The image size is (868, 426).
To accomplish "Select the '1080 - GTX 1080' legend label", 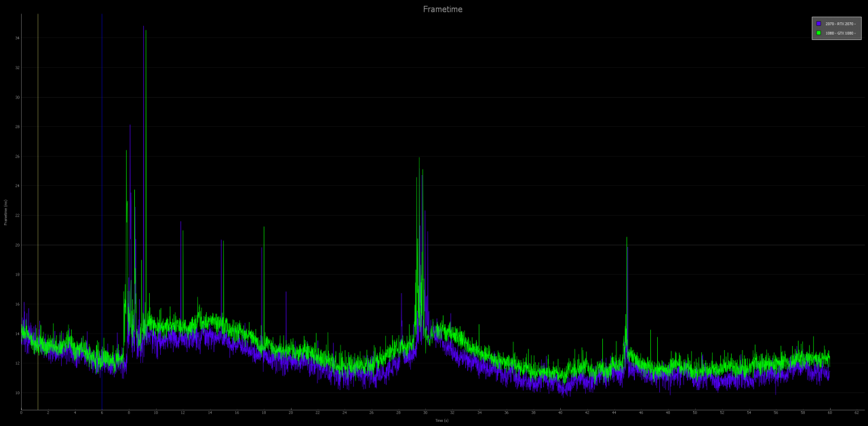I will coord(840,33).
